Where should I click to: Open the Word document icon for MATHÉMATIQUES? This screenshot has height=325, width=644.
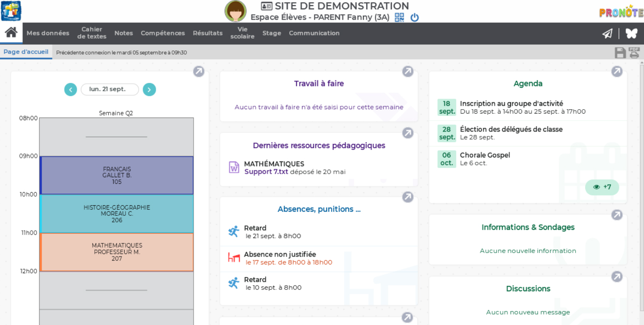[234, 167]
